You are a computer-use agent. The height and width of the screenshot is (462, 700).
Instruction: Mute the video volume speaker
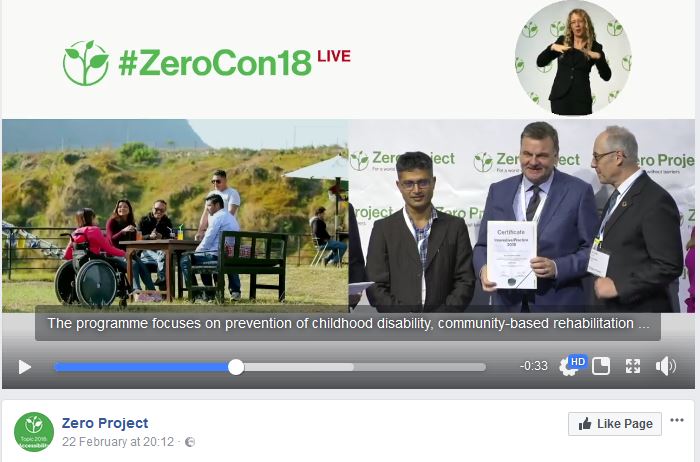click(x=665, y=366)
